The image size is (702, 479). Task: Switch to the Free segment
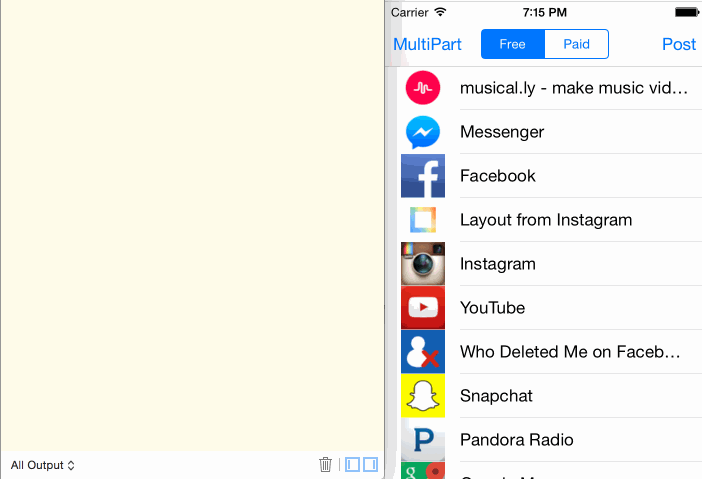click(x=513, y=44)
